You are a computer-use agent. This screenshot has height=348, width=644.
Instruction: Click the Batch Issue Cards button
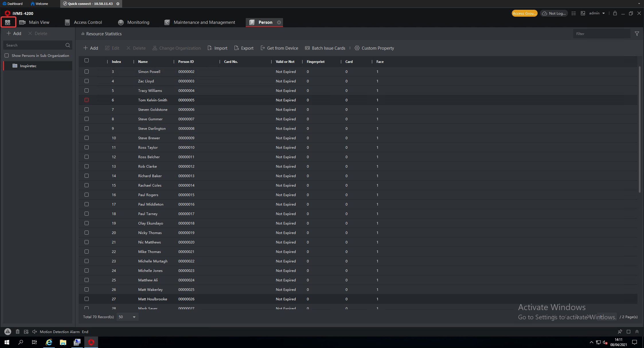coord(325,48)
